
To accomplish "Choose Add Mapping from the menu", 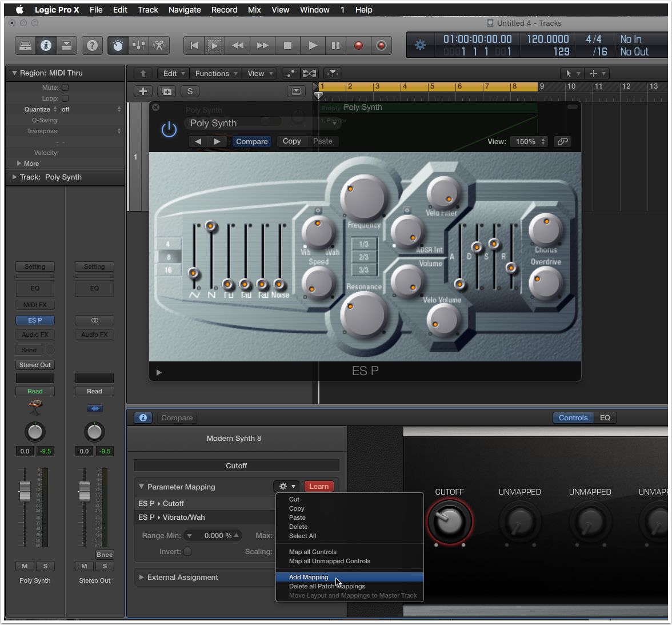I will [x=350, y=578].
